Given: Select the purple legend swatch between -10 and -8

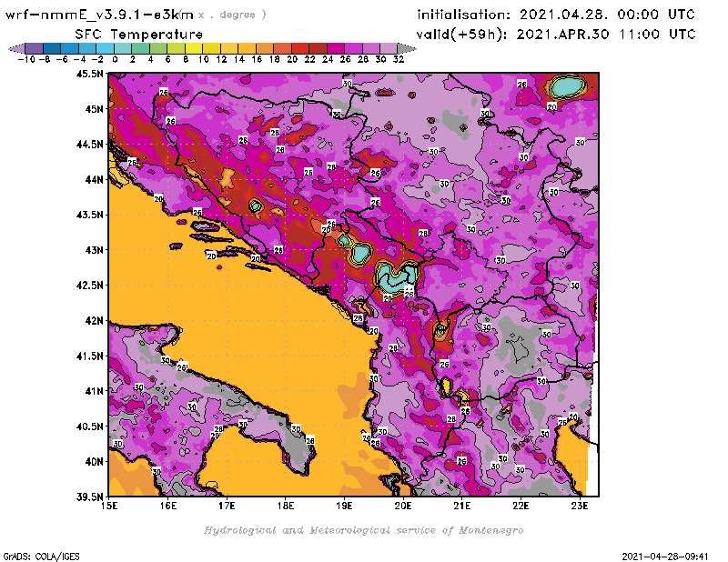Looking at the screenshot, I should (x=35, y=48).
